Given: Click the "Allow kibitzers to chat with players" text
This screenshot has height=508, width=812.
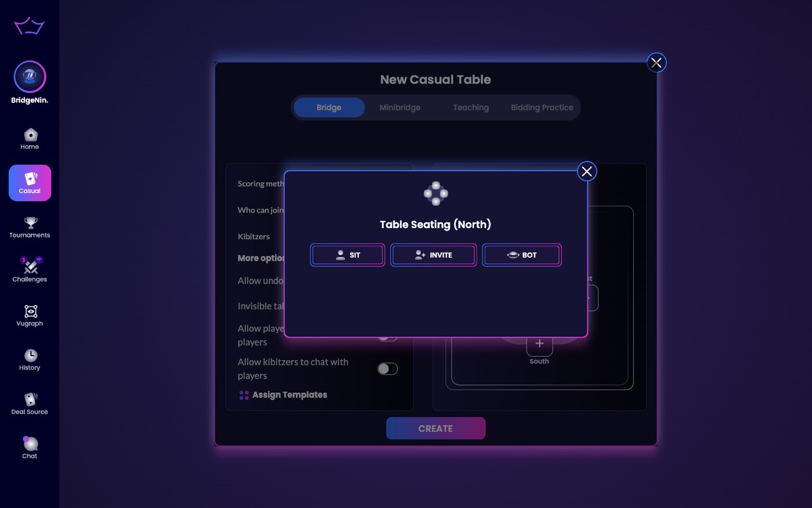Looking at the screenshot, I should click(293, 369).
